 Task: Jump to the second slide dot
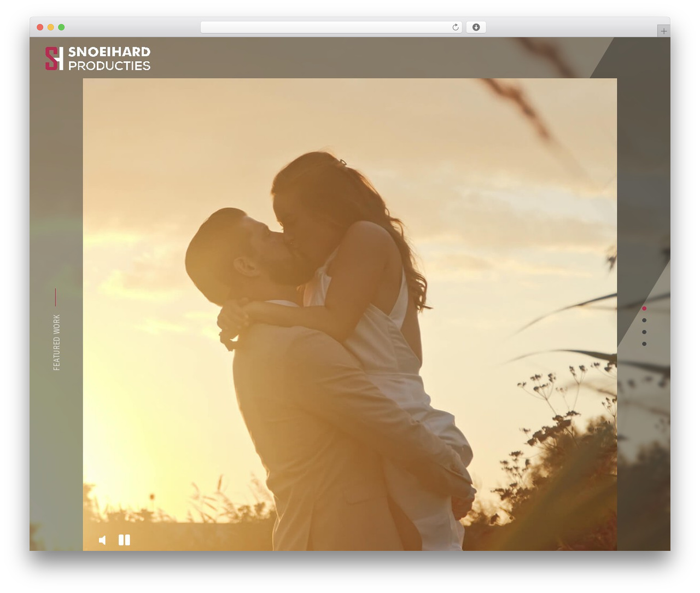(644, 321)
